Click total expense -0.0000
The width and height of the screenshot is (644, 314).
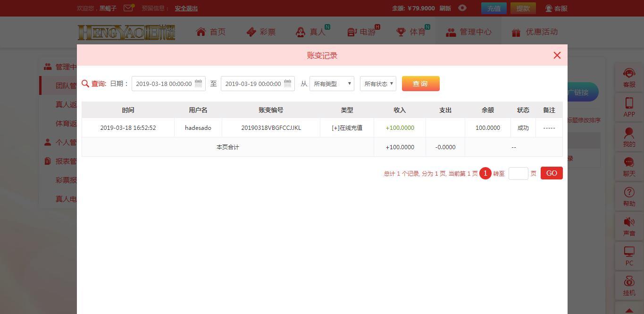[445, 147]
